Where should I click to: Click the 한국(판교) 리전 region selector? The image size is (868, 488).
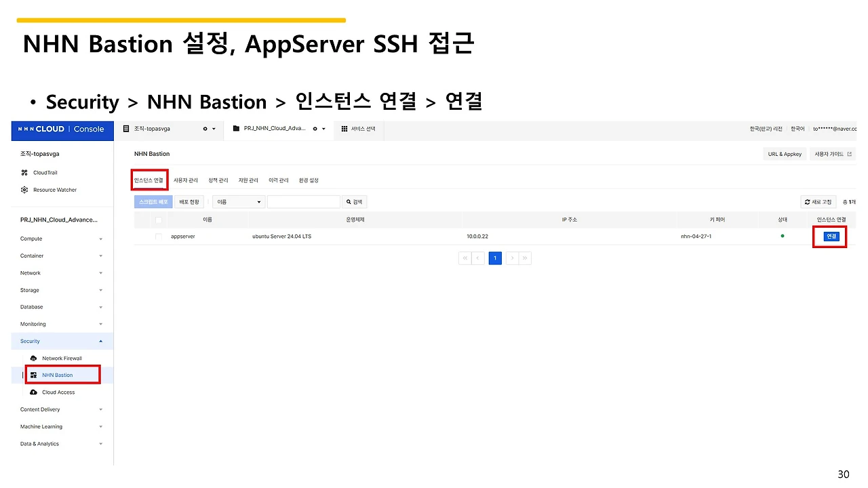click(x=766, y=129)
